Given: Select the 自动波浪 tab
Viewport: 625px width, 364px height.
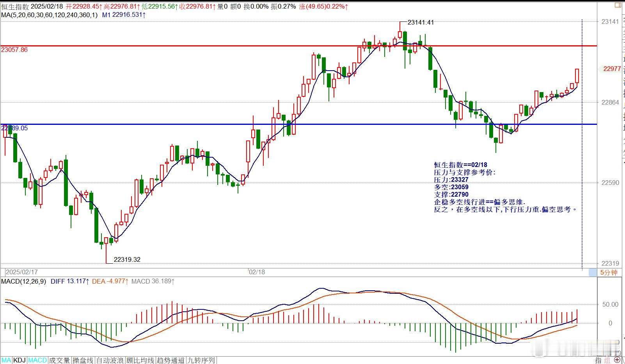Looking at the screenshot, I should coord(110,360).
